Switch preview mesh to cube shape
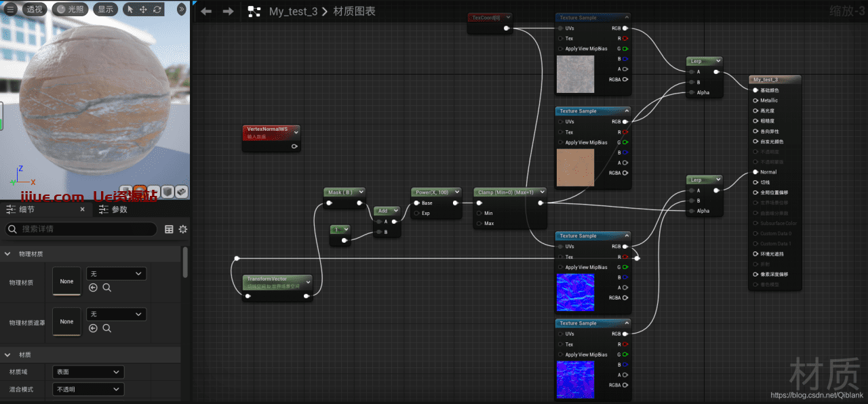Image resolution: width=868 pixels, height=404 pixels. (167, 192)
